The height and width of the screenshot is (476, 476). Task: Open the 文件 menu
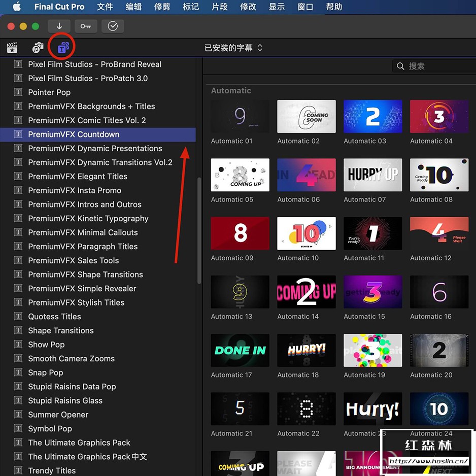(105, 7)
